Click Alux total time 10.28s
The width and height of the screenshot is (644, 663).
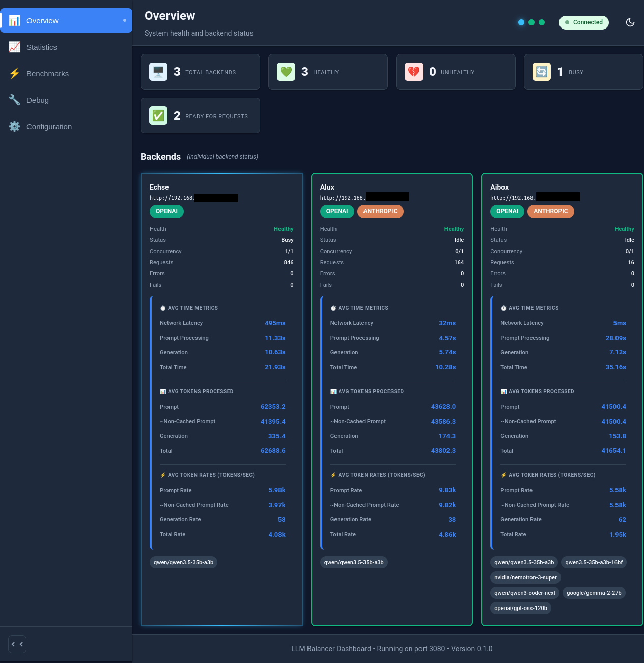(x=445, y=367)
